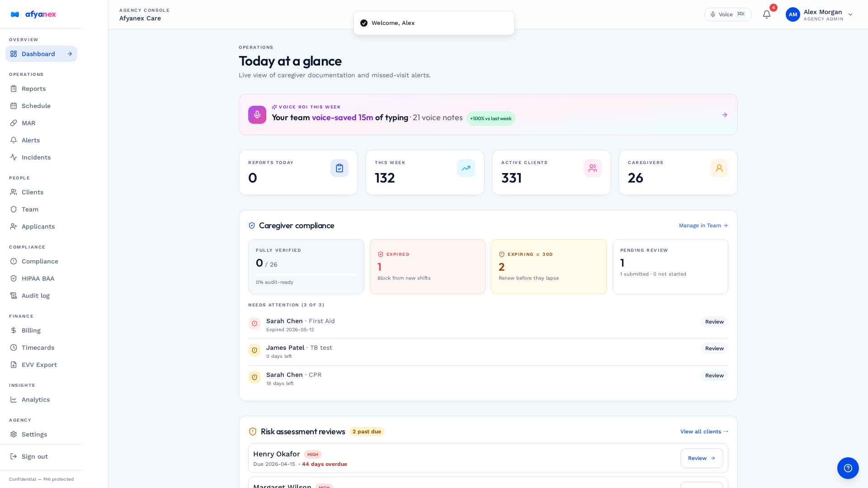868x488 pixels.
Task: Follow the Manage in Team link
Action: [x=703, y=225]
